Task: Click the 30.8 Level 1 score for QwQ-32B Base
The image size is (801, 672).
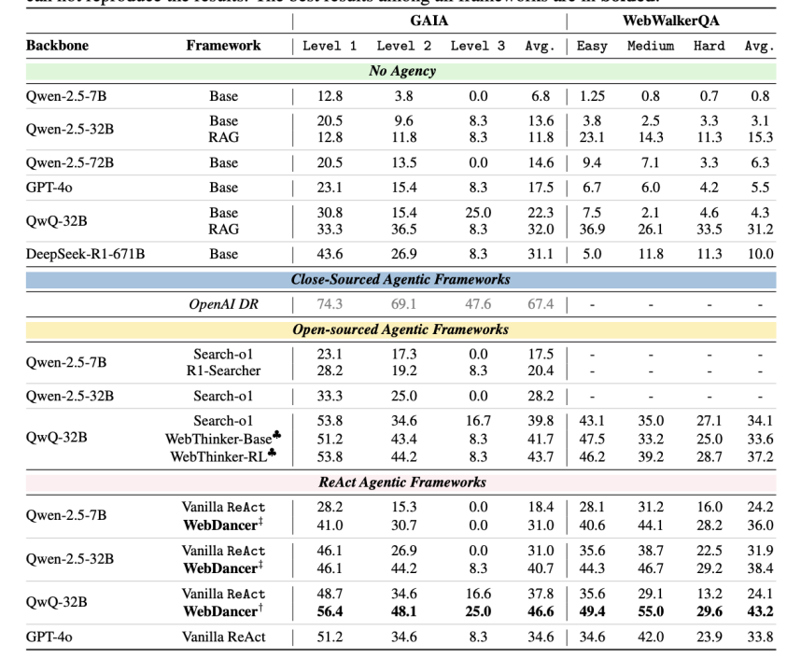Action: click(x=330, y=213)
